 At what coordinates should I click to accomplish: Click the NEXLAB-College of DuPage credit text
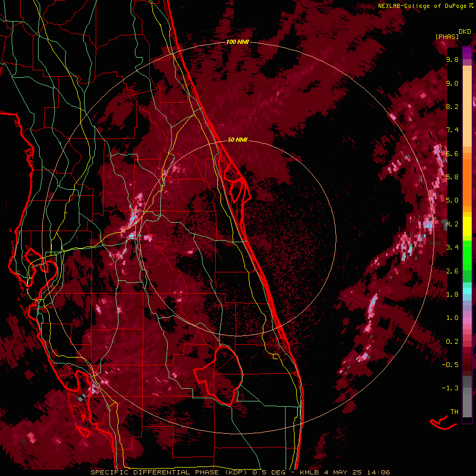point(422,6)
